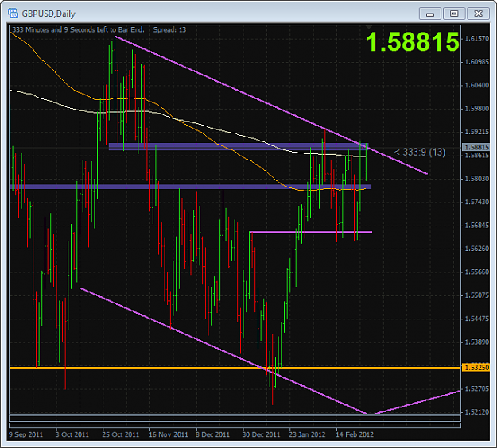Maximize the GBPUSD Daily chart window
This screenshot has height=448, width=497.
coord(454,14)
